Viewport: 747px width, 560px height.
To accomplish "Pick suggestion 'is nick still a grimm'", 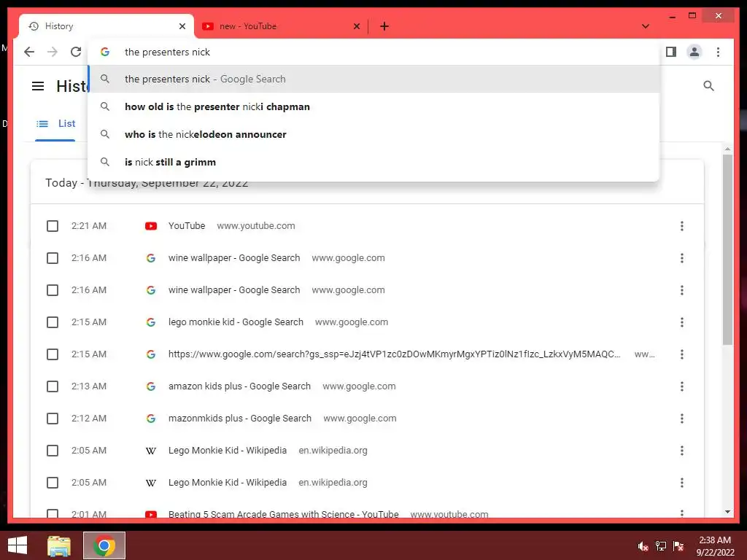I will point(374,162).
